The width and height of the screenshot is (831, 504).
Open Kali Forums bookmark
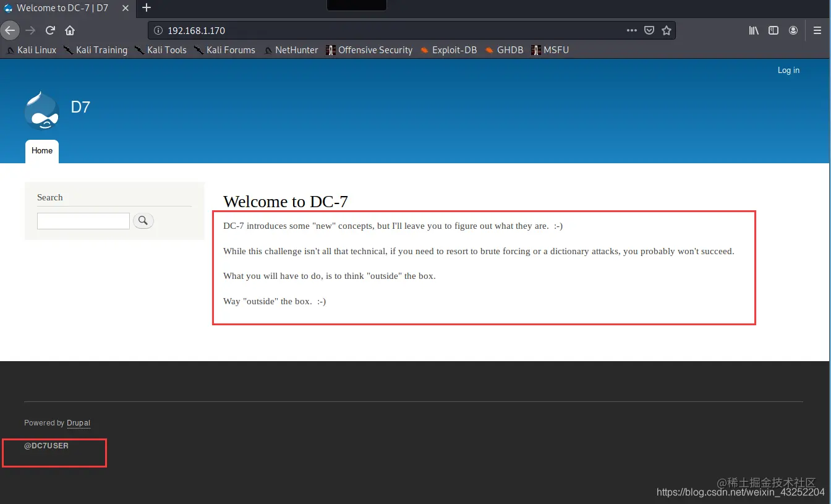coord(224,50)
